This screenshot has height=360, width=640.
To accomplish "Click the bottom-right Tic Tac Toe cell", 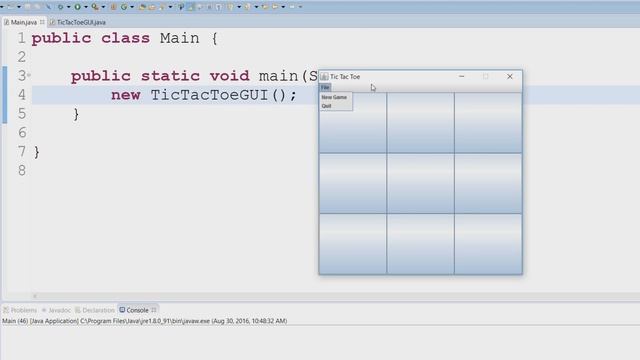I will point(488,244).
